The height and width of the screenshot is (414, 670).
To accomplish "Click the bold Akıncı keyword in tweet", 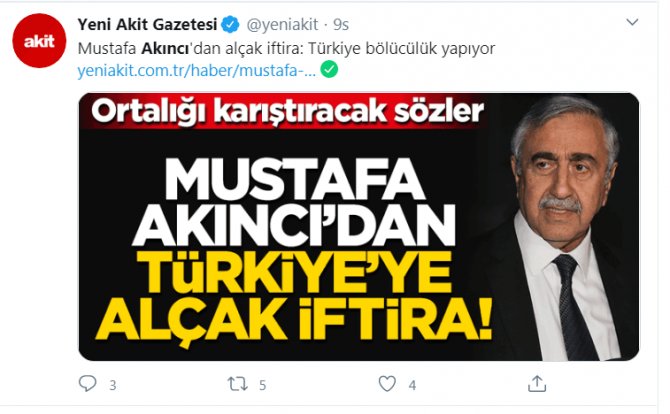I will [165, 49].
